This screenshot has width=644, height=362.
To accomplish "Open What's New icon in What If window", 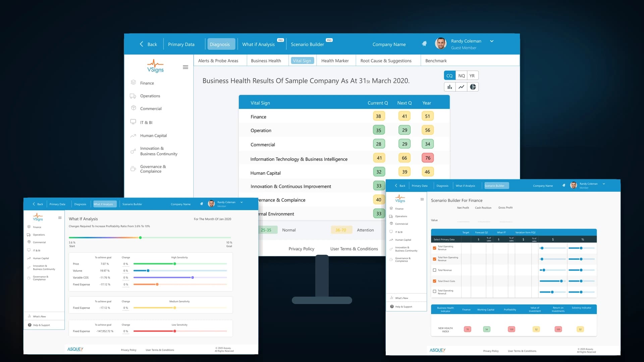I will click(30, 316).
